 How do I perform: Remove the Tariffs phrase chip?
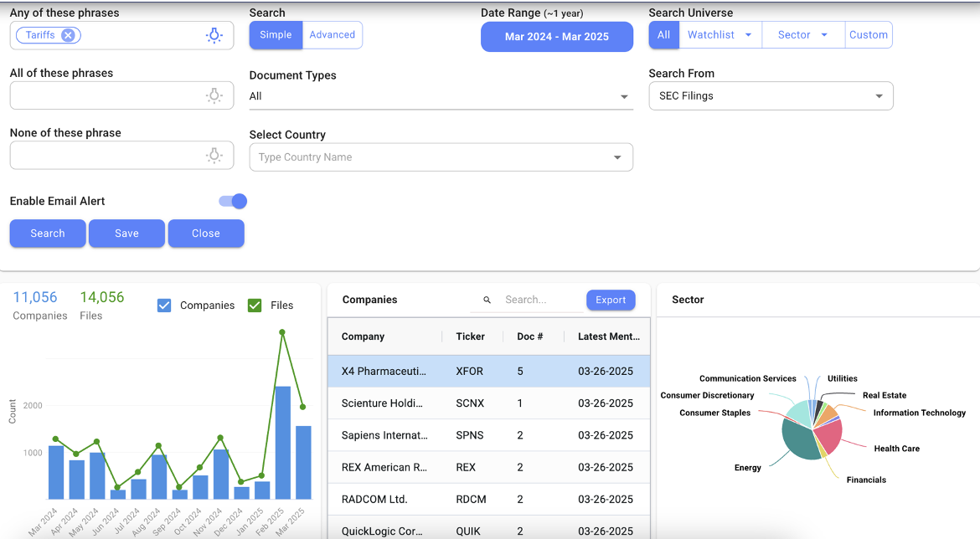[x=68, y=35]
